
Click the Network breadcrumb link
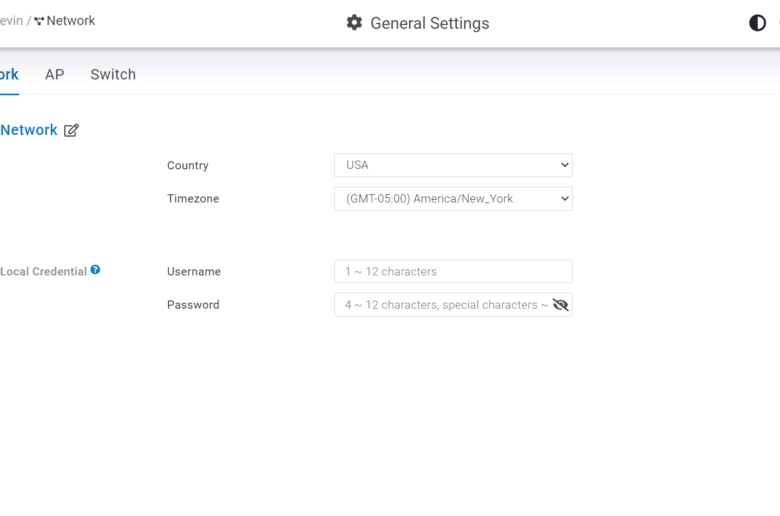click(71, 21)
